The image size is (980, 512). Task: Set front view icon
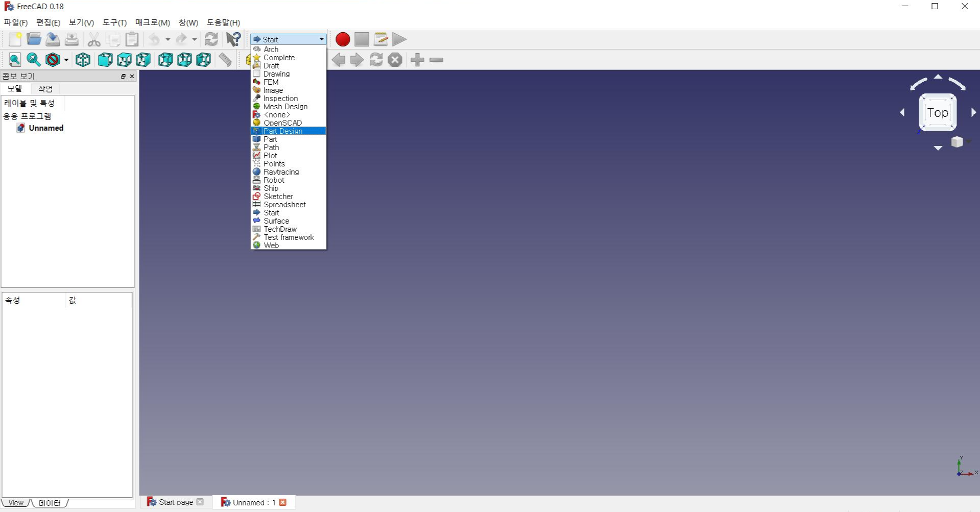[105, 60]
